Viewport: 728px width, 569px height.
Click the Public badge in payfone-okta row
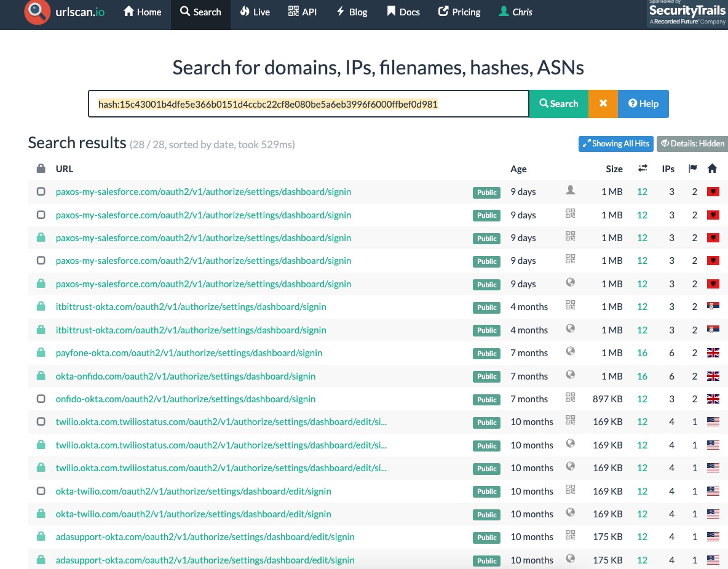[486, 354]
